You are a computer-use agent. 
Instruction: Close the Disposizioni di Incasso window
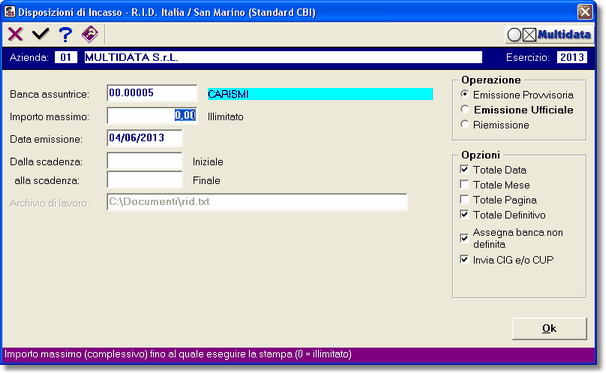(x=585, y=12)
